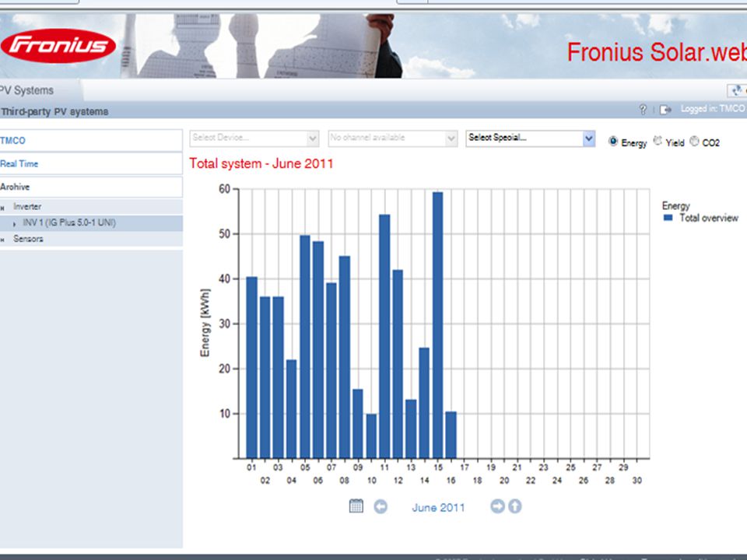The image size is (747, 560).
Task: Click the blue Total overview legend swatch
Action: click(668, 218)
